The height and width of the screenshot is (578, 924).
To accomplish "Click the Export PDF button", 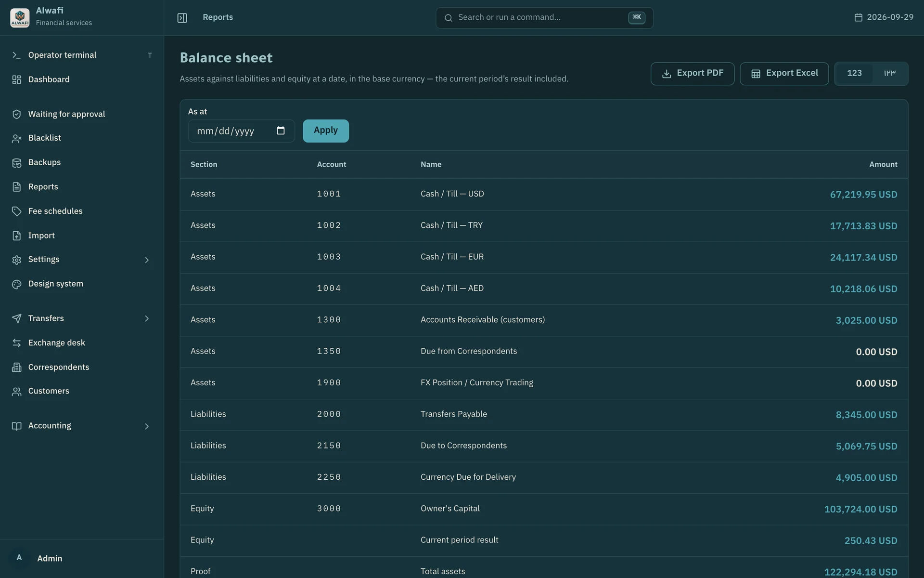I will [x=692, y=74].
